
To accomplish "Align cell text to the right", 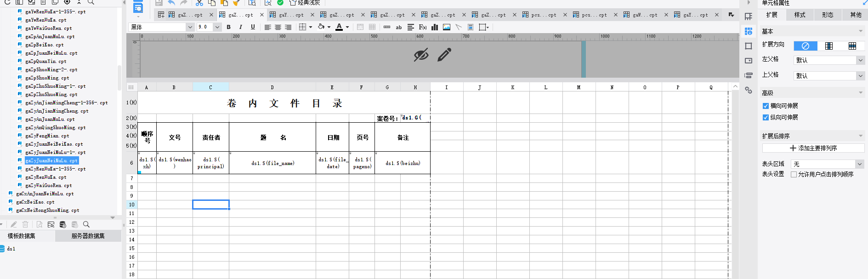I will click(288, 27).
